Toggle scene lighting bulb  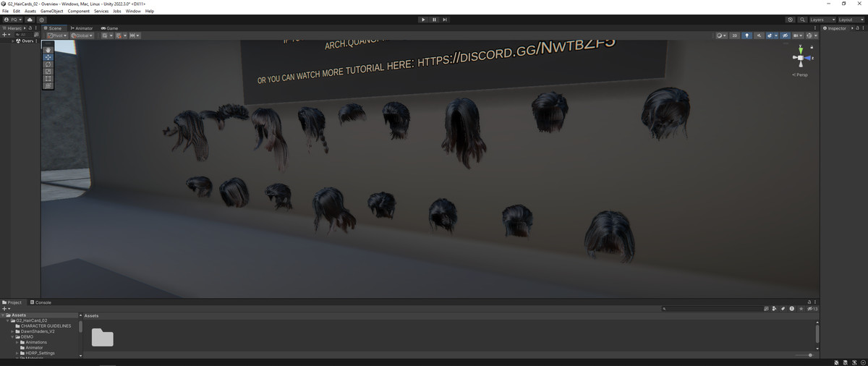pyautogui.click(x=747, y=35)
